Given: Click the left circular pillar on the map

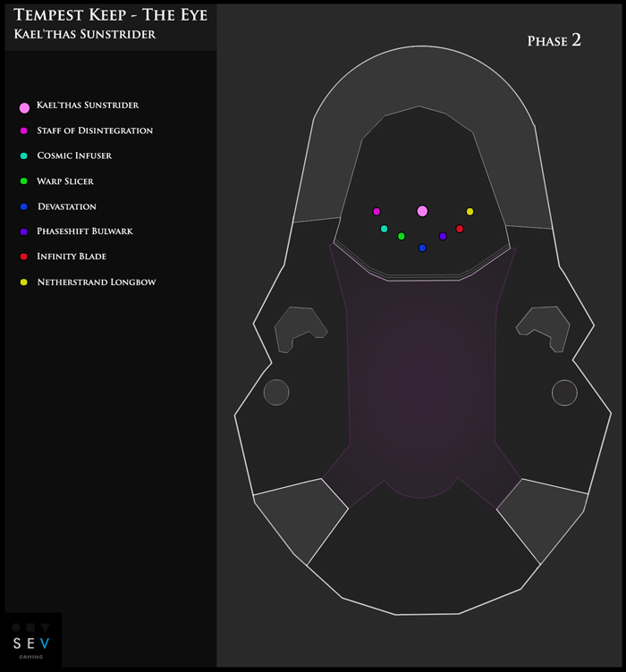Looking at the screenshot, I should (x=276, y=392).
